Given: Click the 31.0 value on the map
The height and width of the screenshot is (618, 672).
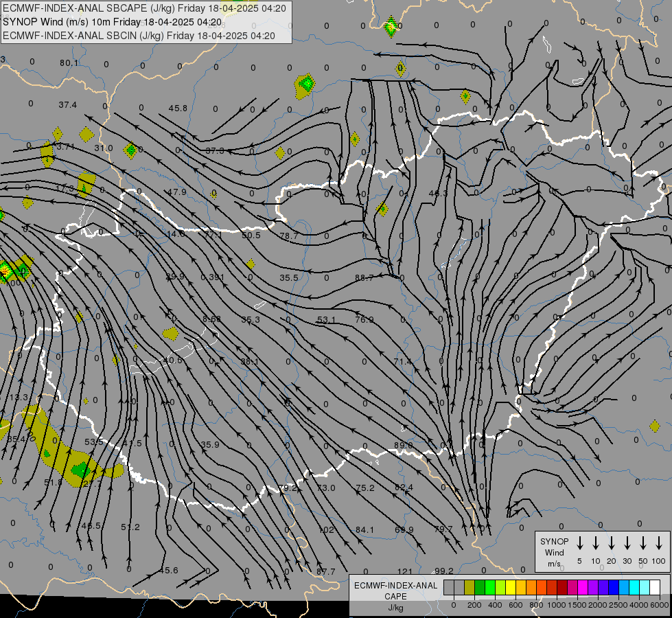Looking at the screenshot, I should coord(104,148).
